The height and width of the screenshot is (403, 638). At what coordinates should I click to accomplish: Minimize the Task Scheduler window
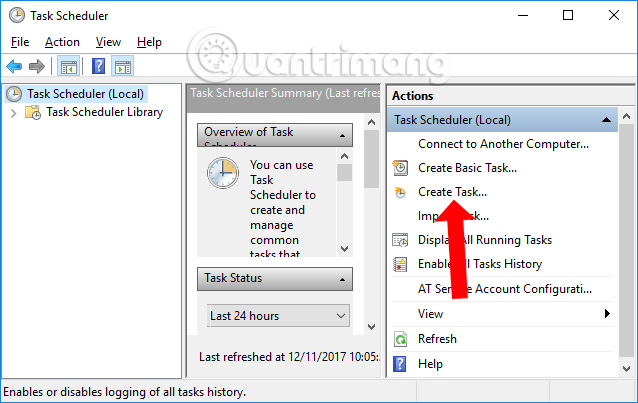point(523,15)
